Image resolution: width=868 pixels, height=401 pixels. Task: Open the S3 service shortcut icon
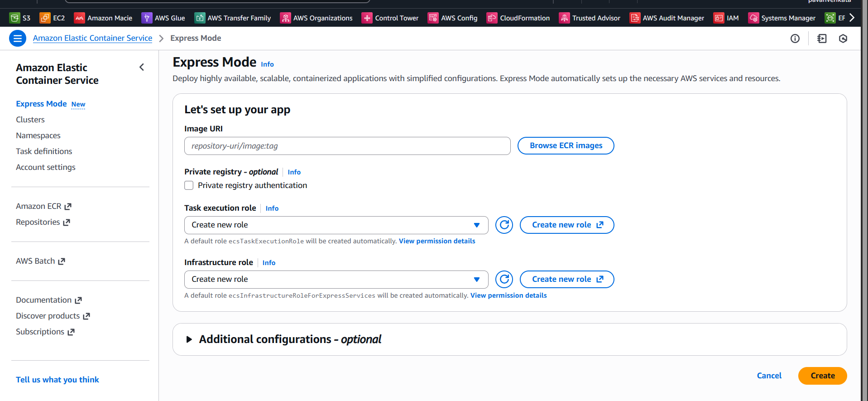pos(15,18)
